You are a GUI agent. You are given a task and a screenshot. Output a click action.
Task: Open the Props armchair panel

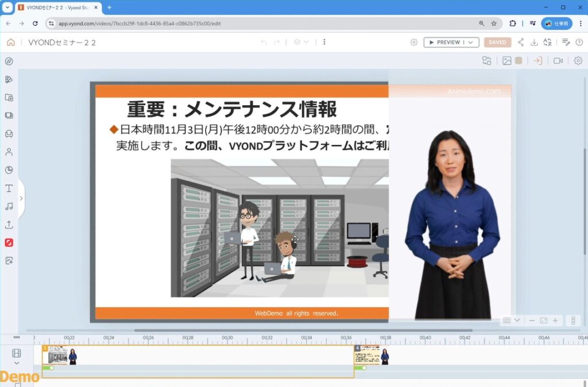pyautogui.click(x=9, y=134)
